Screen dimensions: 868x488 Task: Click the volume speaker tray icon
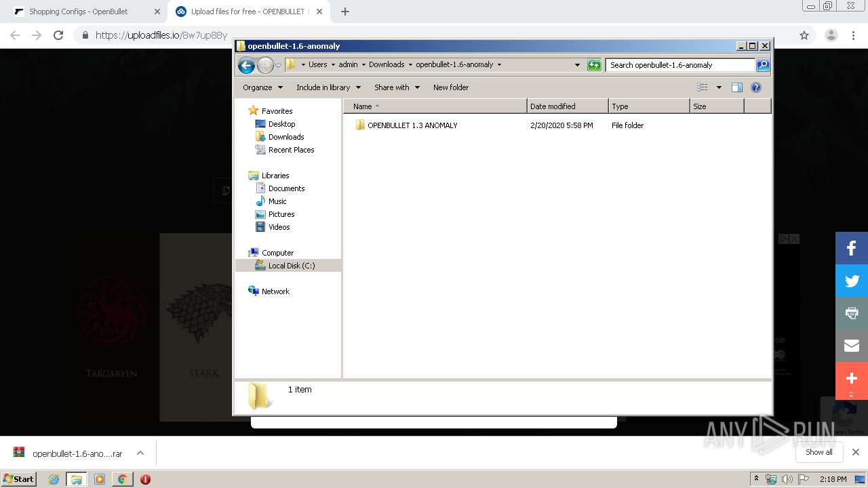[787, 479]
